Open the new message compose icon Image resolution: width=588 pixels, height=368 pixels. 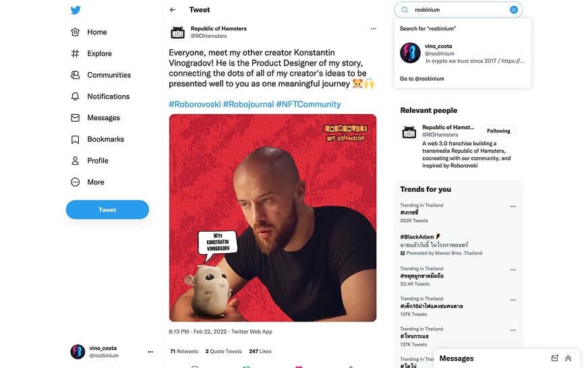[x=555, y=359]
